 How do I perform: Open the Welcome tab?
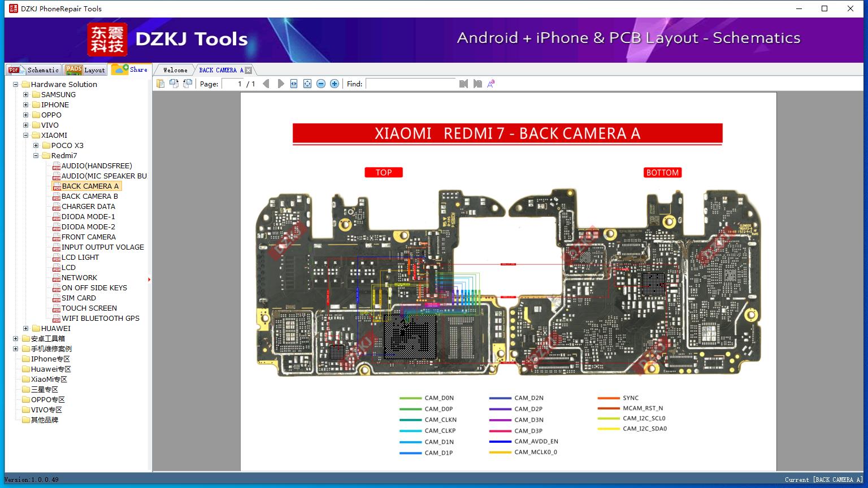point(175,70)
